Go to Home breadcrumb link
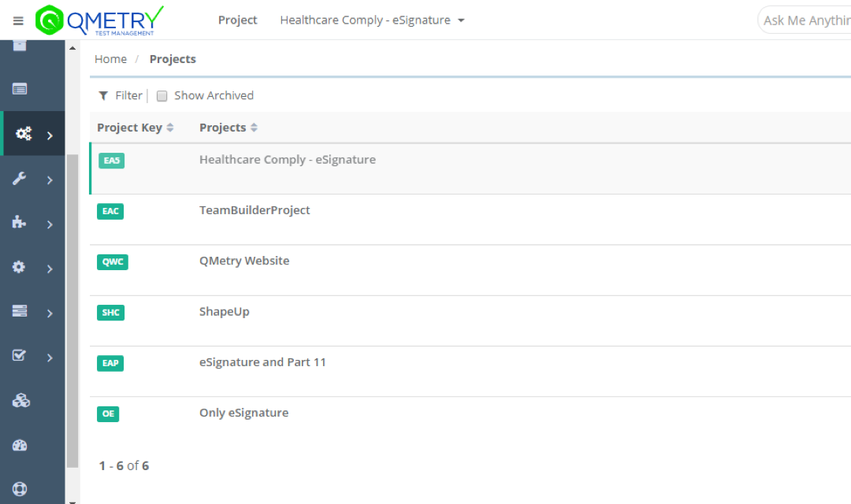Screen dimensions: 851x504 coord(111,59)
